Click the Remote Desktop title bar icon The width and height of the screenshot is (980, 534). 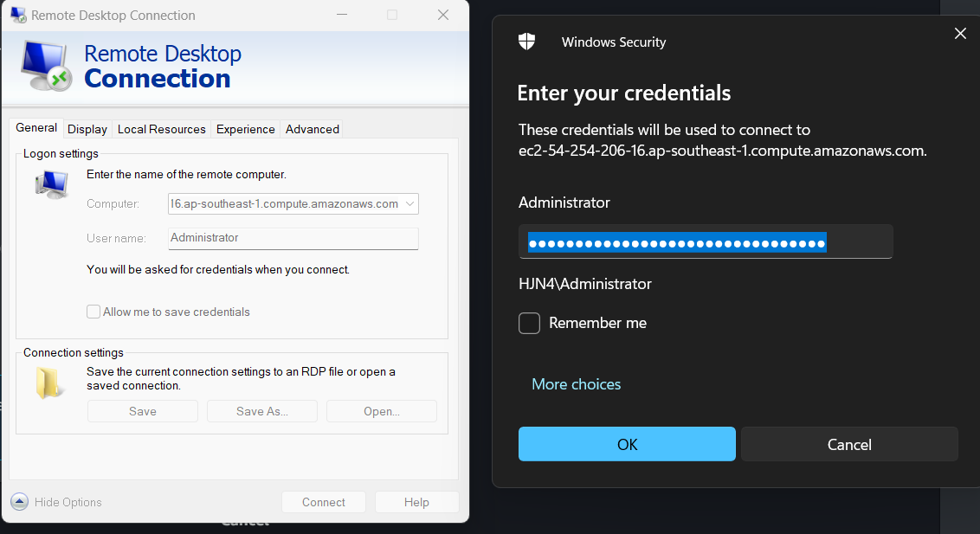tap(18, 15)
